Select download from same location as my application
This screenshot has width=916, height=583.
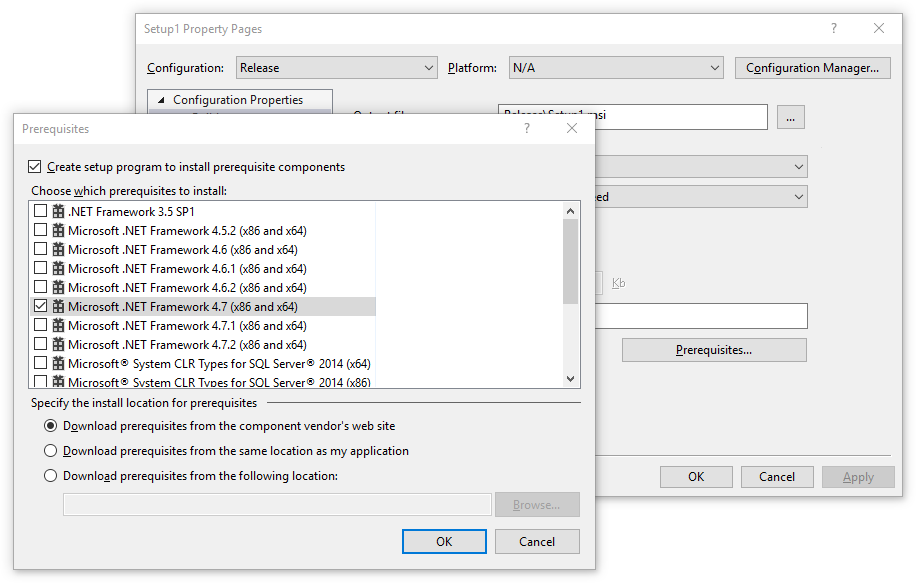coord(50,451)
